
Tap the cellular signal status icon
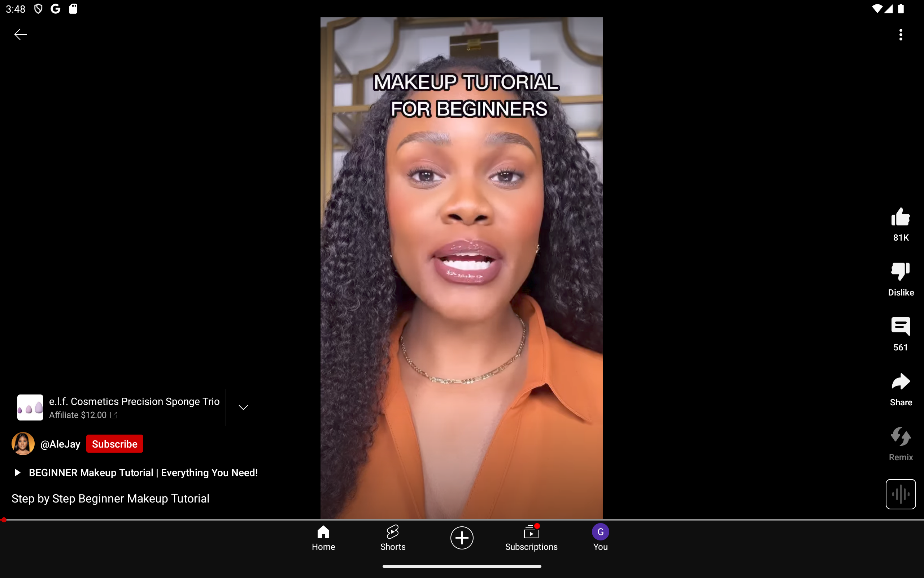[x=889, y=9]
